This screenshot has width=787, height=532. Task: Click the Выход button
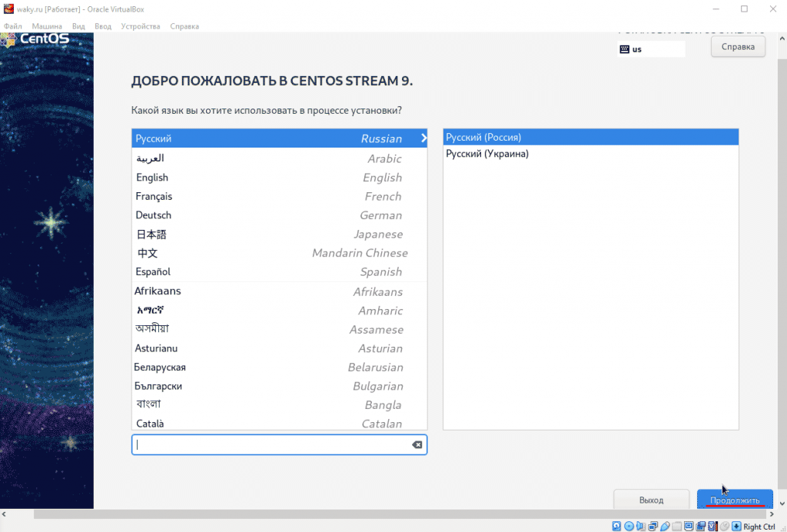[651, 500]
